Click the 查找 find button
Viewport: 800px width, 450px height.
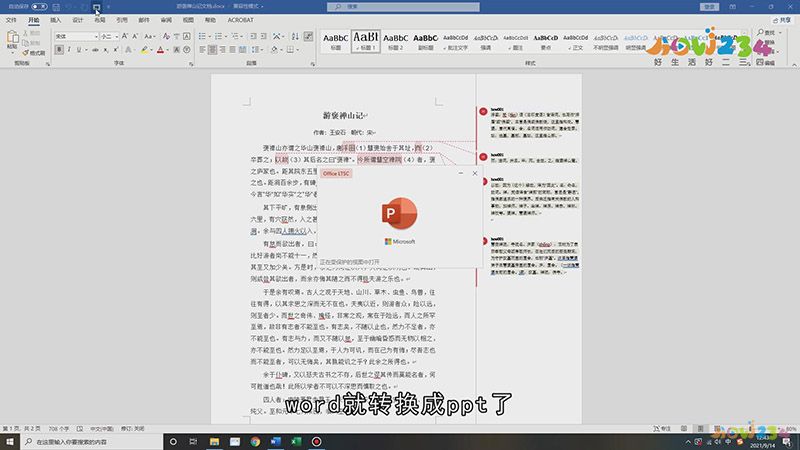[x=766, y=33]
